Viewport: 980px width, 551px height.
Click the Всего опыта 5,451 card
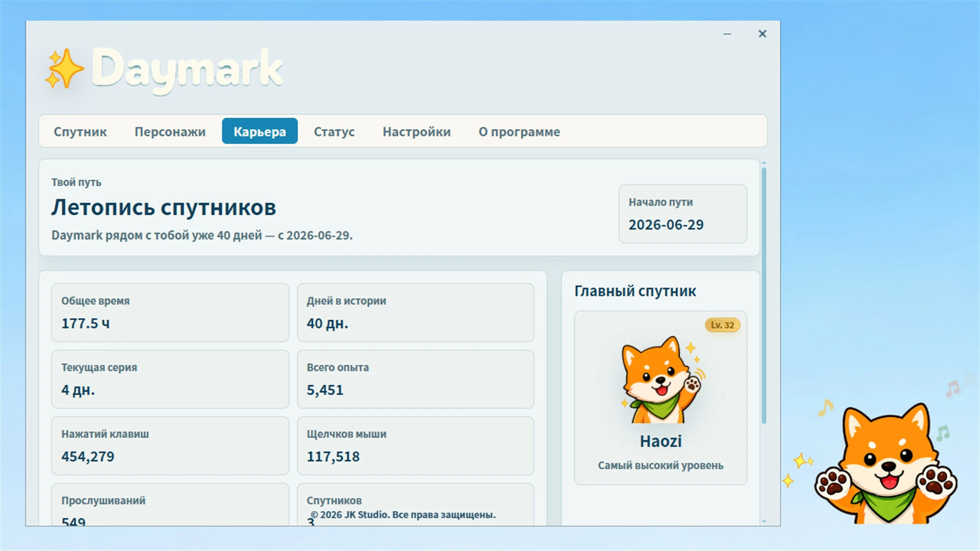[415, 379]
